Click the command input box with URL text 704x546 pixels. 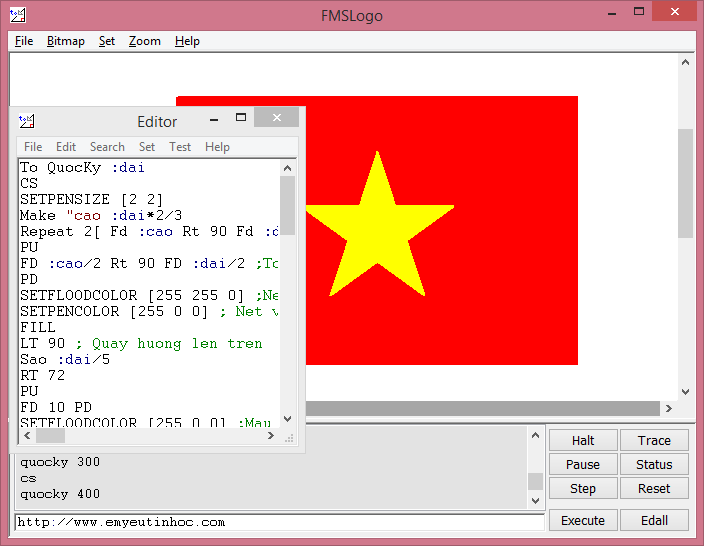pos(280,522)
